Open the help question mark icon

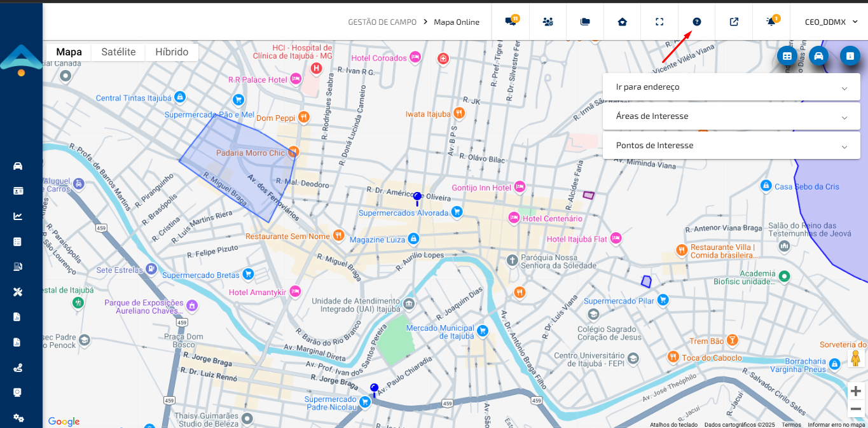pyautogui.click(x=697, y=22)
